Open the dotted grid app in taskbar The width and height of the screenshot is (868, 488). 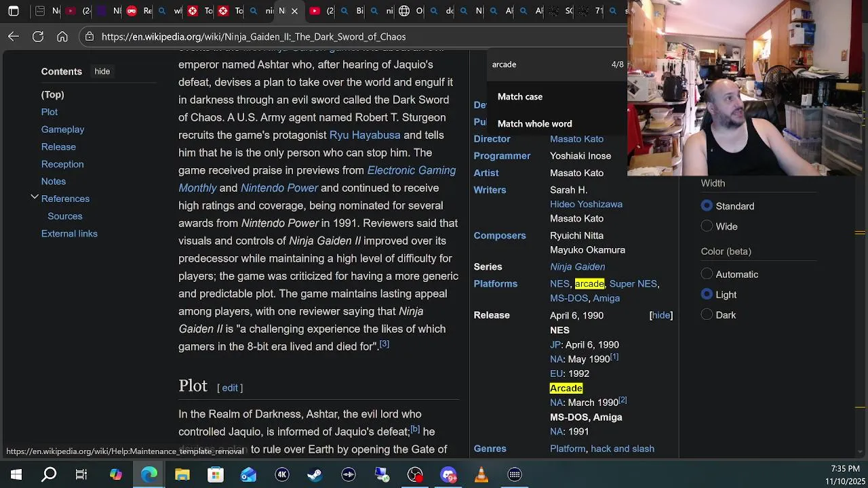pyautogui.click(x=515, y=474)
